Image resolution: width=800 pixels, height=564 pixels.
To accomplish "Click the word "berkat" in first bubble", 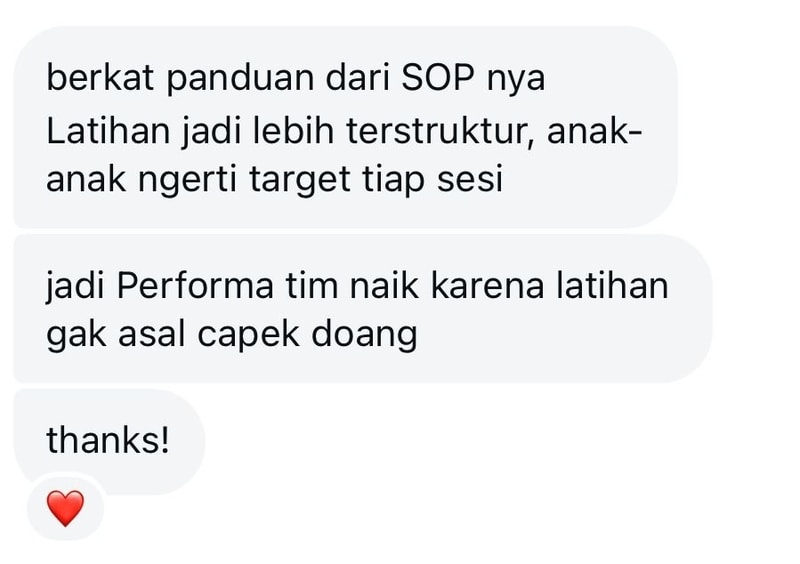I will pos(100,78).
